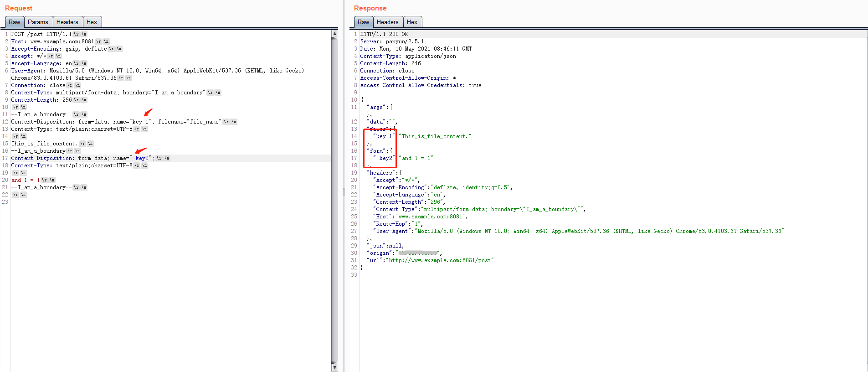Click the divider handle between Request and Response
Viewport: 868px width, 372px height.
[344, 191]
